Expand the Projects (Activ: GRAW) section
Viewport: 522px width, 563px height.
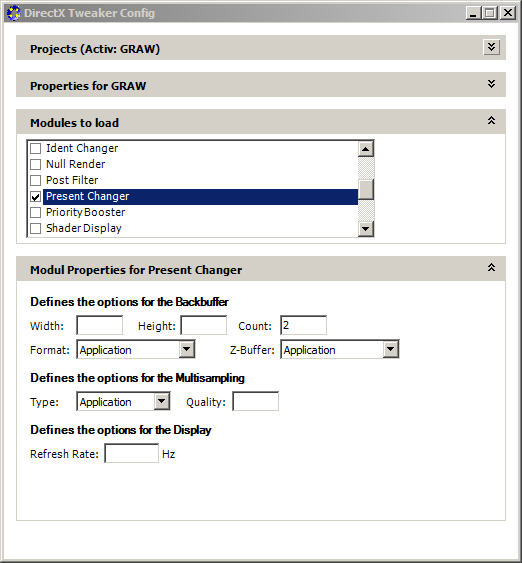(x=491, y=47)
